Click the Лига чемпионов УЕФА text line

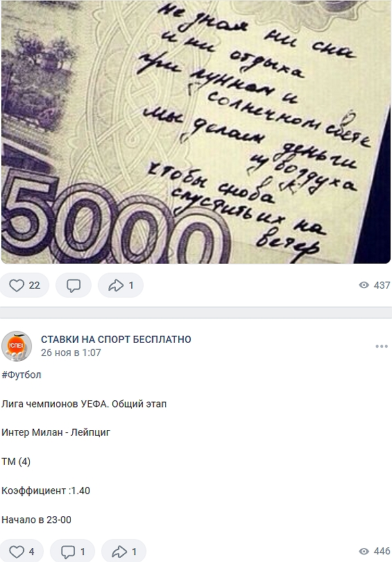click(84, 405)
